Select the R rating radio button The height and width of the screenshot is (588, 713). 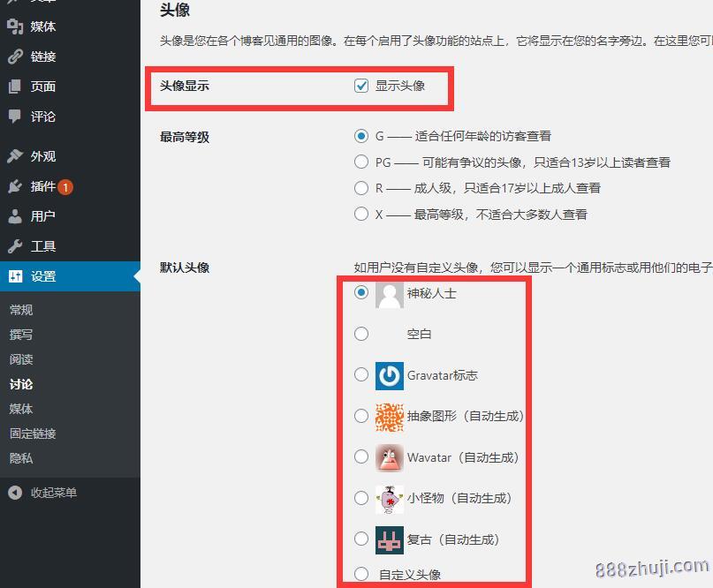361,188
